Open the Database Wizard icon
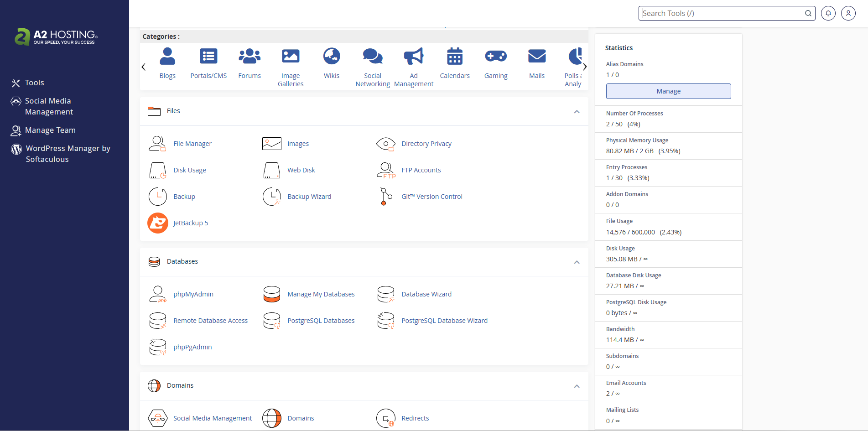Screen dimensions: 868x431 click(x=386, y=294)
